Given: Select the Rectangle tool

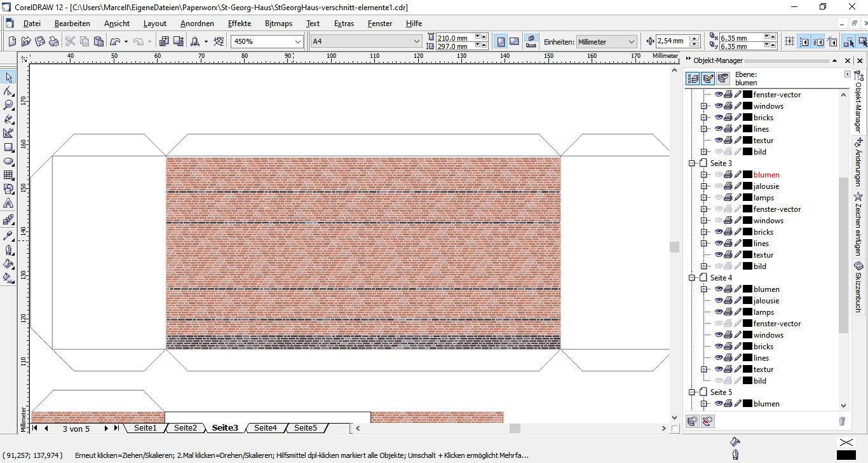Looking at the screenshot, I should coord(8,147).
